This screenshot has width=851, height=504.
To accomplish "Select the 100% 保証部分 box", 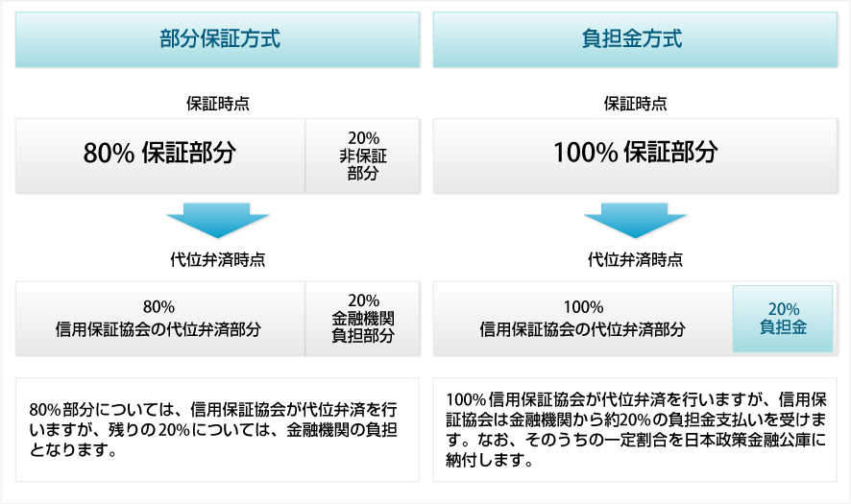I will 635,154.
